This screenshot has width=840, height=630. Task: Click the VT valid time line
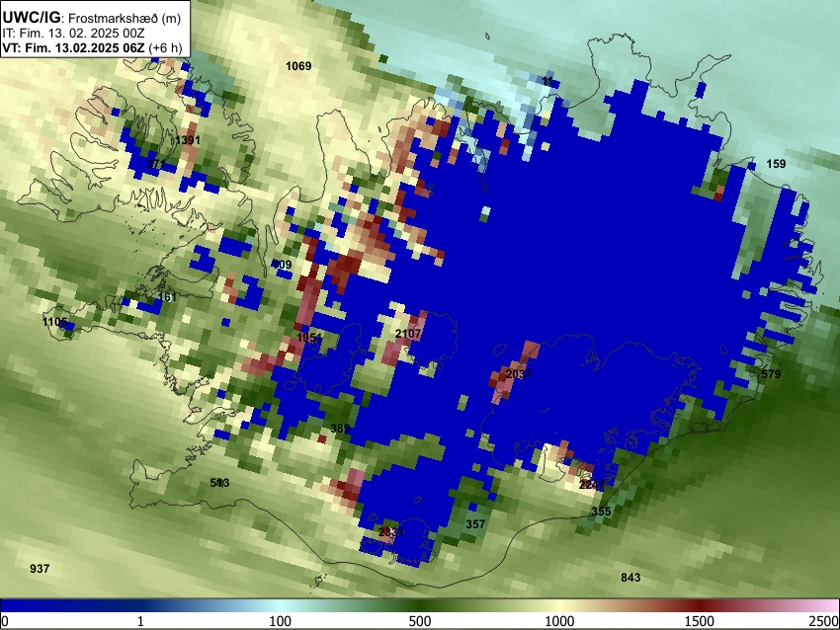[x=92, y=47]
